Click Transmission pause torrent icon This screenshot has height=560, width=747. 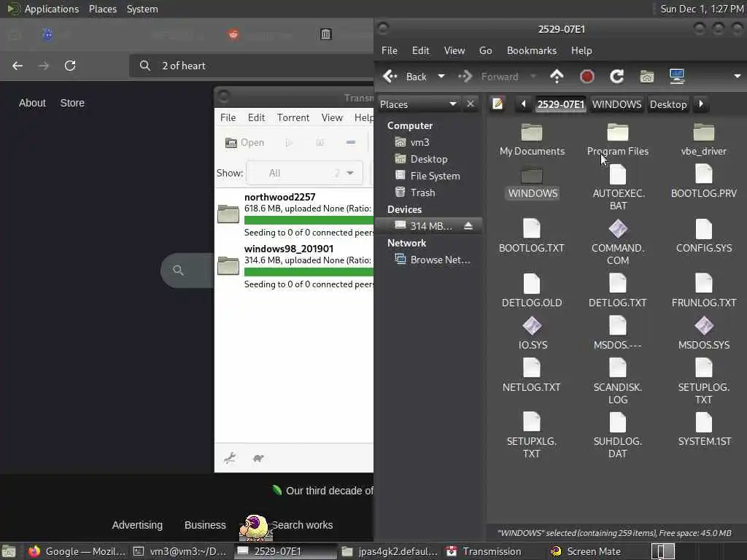pos(320,142)
